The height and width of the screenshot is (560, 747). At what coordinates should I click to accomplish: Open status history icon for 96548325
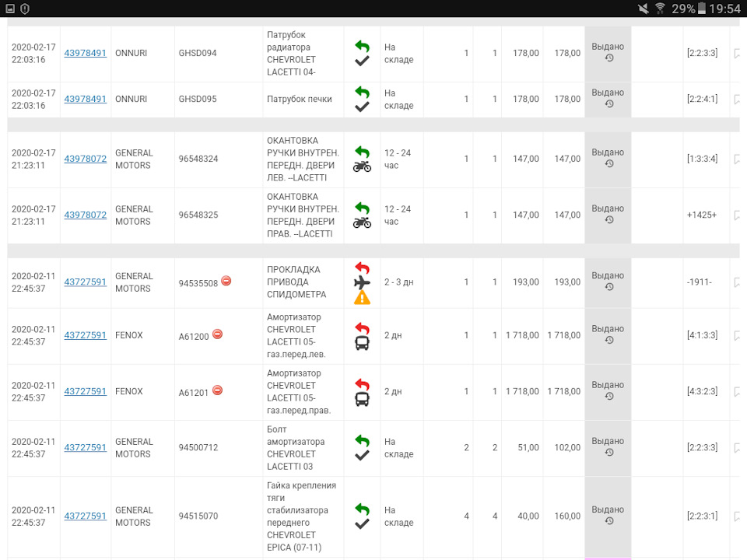[x=608, y=220]
